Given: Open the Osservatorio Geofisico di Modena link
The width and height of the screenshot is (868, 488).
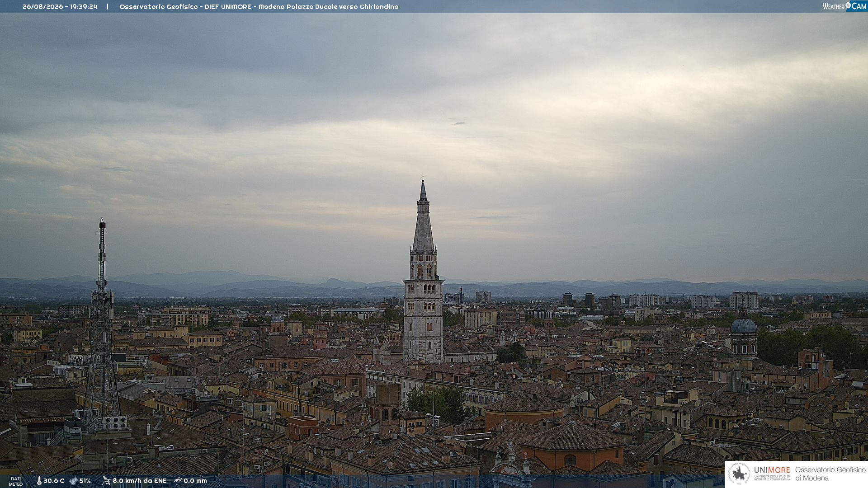Looking at the screenshot, I should pos(830,474).
